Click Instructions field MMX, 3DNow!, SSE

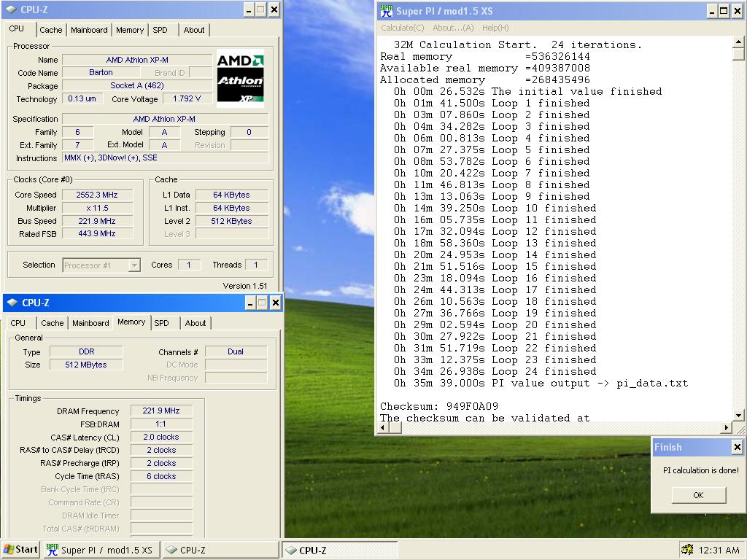(x=166, y=157)
